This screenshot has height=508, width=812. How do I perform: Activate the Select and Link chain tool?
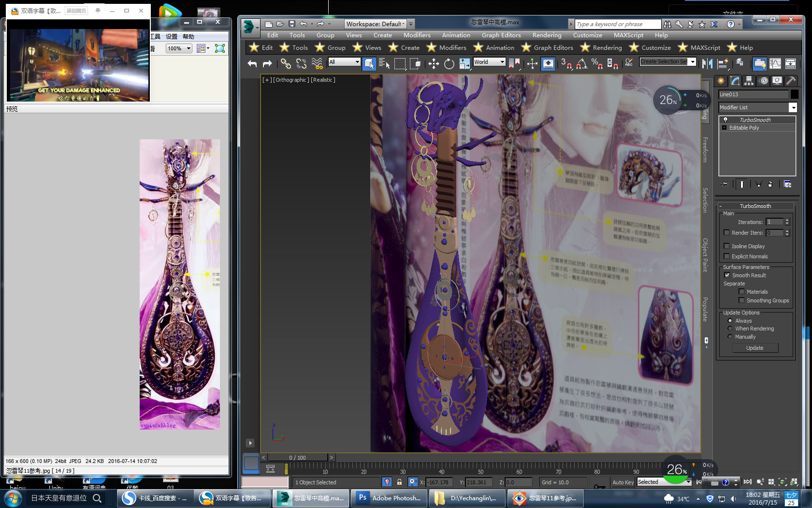(x=286, y=63)
